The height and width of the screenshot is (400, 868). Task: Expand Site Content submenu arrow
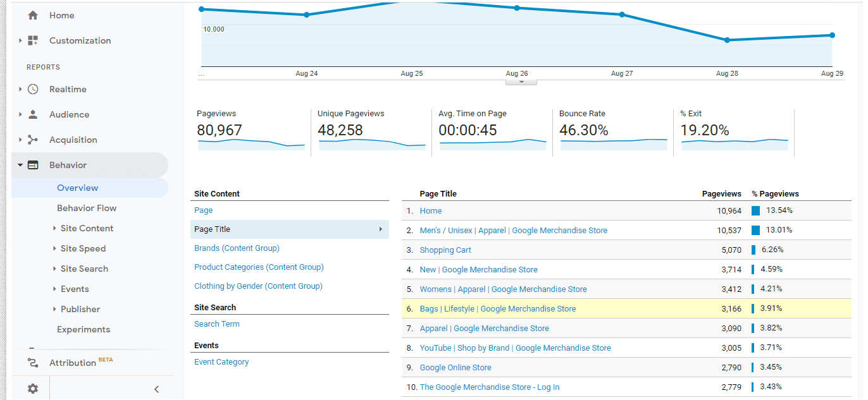click(54, 228)
